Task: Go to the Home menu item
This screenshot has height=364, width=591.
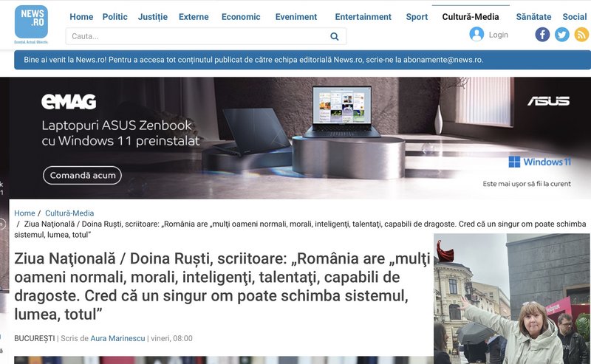Action: click(81, 17)
